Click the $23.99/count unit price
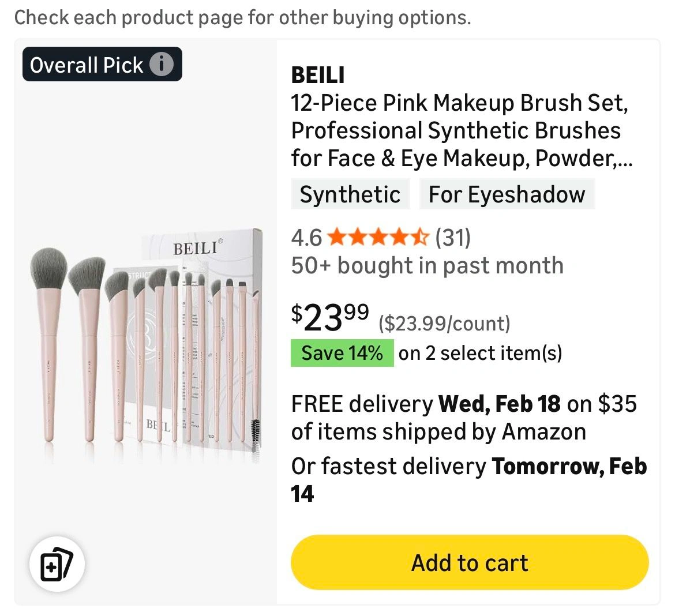 coord(444,324)
